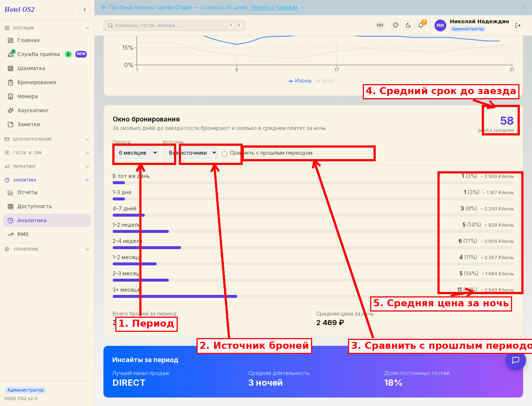Toggle the Июнь series in the chart legend
The height and width of the screenshot is (406, 532).
click(x=300, y=80)
